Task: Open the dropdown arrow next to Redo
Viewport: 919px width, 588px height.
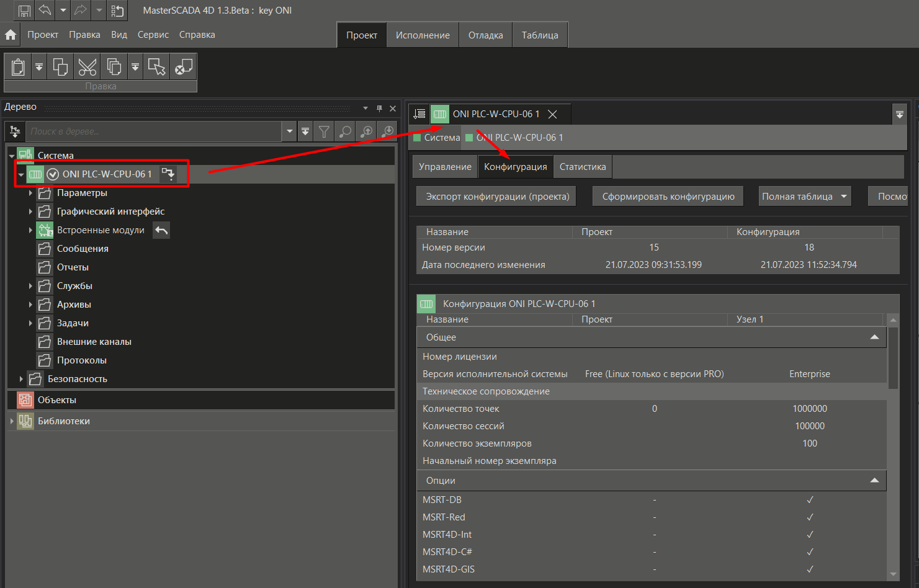Action: [x=99, y=11]
